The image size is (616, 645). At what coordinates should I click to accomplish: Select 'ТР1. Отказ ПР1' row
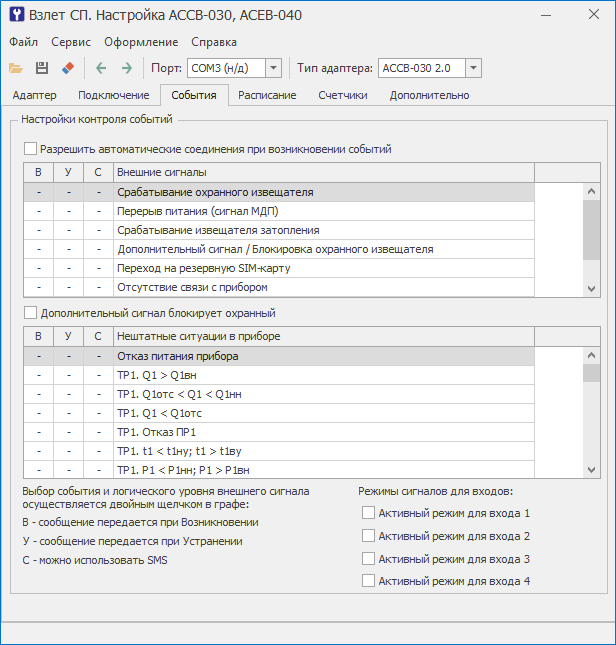[x=279, y=432]
